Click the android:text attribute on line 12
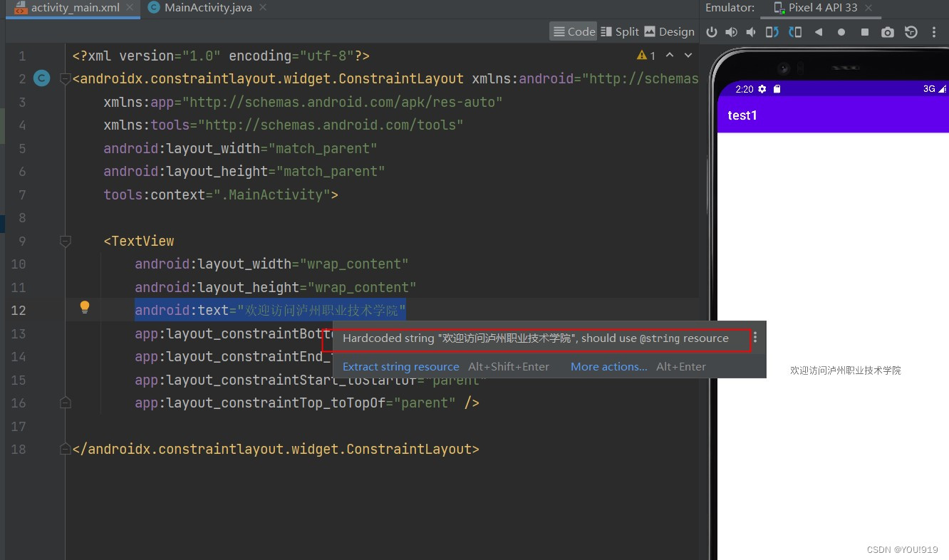The image size is (949, 560). 181,311
